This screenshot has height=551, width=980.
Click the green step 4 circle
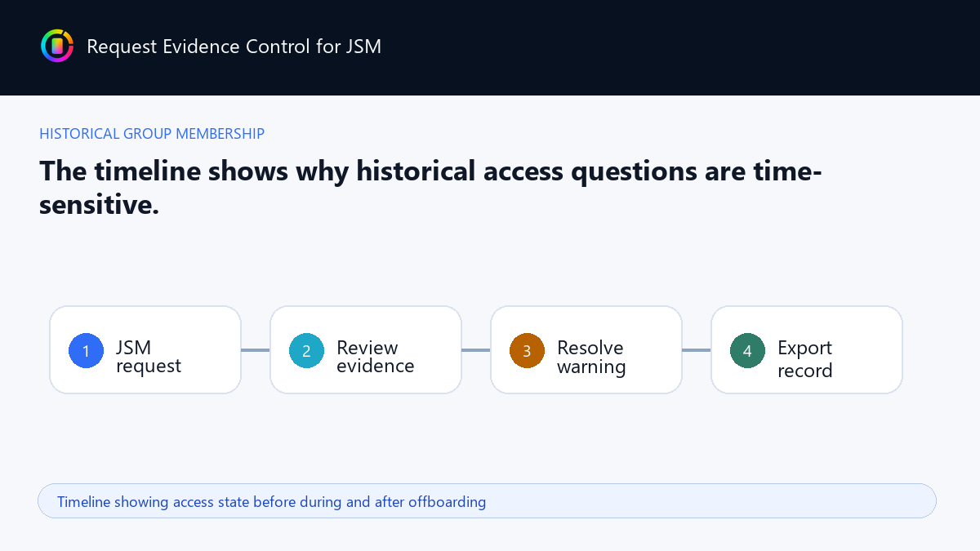coord(747,350)
